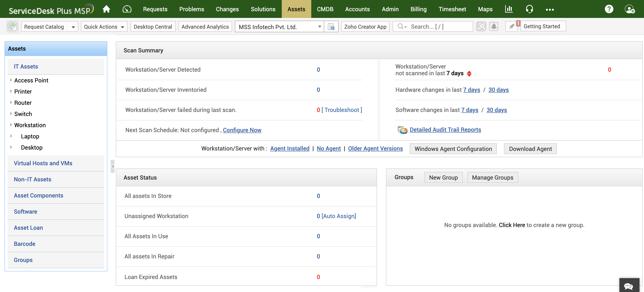The width and height of the screenshot is (644, 292).
Task: Click the new request note icon
Action: (12, 27)
